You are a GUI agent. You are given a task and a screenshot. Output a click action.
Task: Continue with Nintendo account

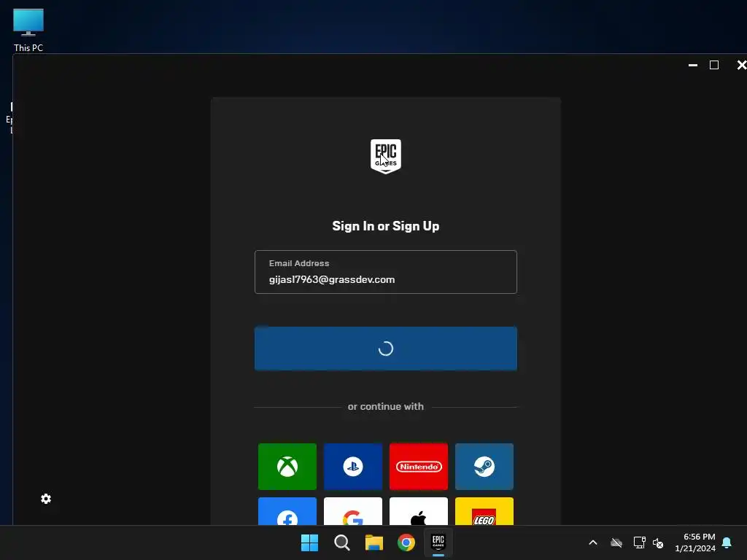[x=419, y=466]
